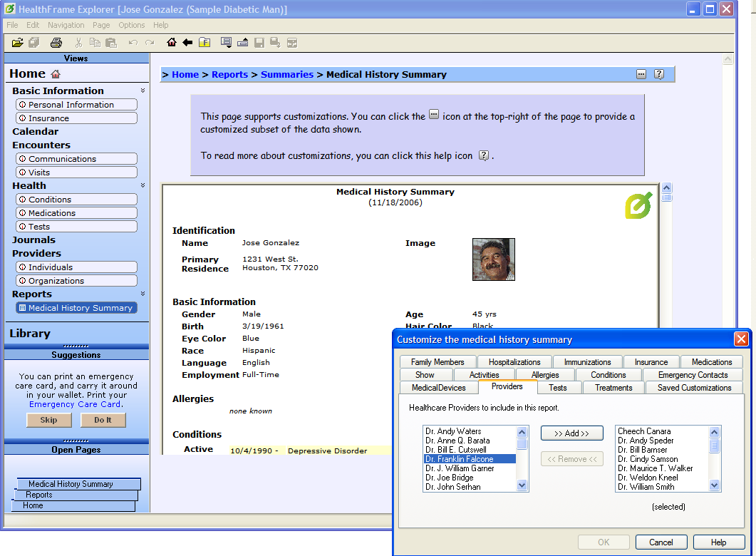Click the Summaries breadcrumb link
756x556 pixels.
(x=287, y=74)
